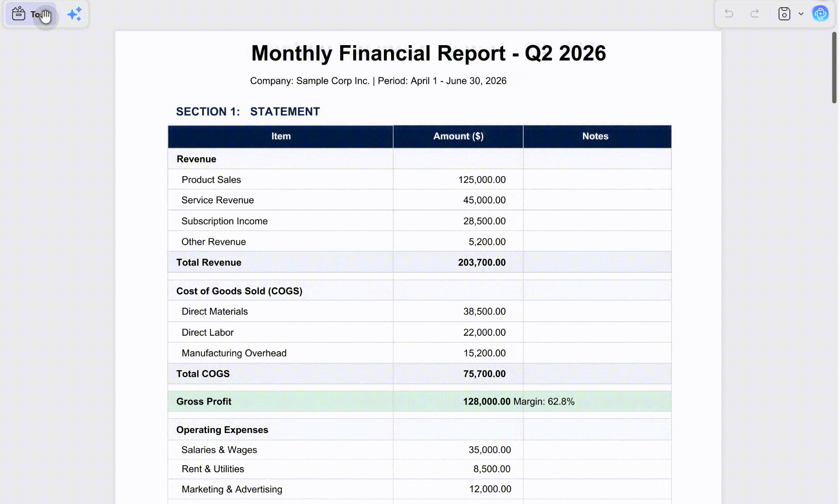This screenshot has height=504, width=840.
Task: Click the total 203,700.00
Action: coord(482,262)
